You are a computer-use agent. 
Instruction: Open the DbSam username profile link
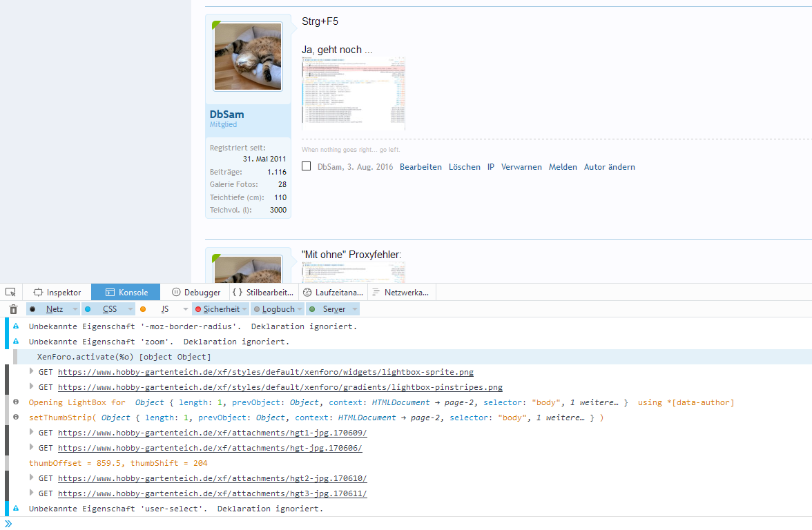pos(226,115)
